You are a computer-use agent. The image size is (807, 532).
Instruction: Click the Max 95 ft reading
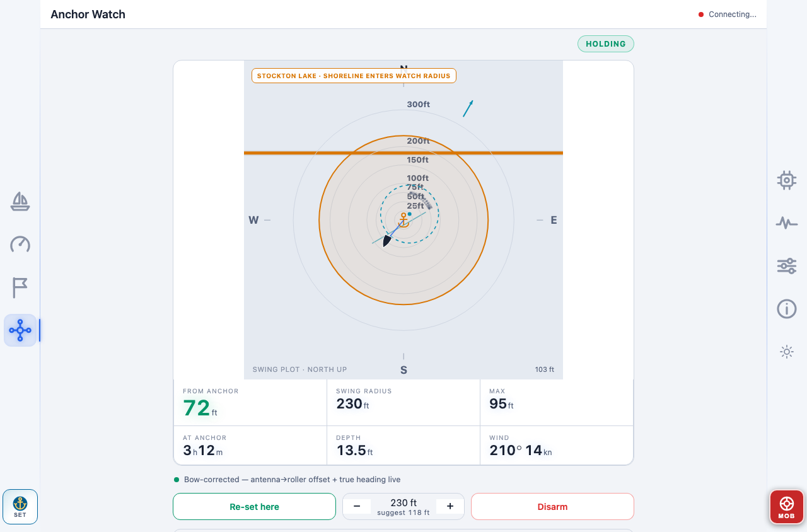pos(557,402)
